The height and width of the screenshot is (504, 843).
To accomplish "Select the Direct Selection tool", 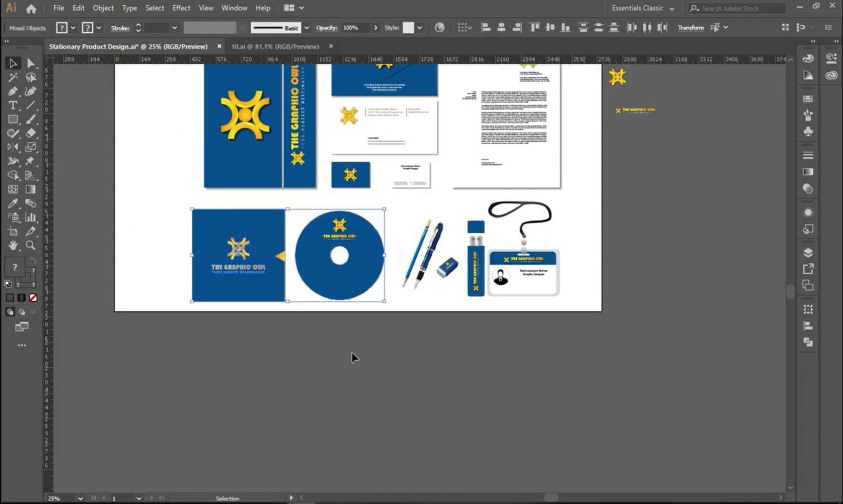I will [x=31, y=63].
